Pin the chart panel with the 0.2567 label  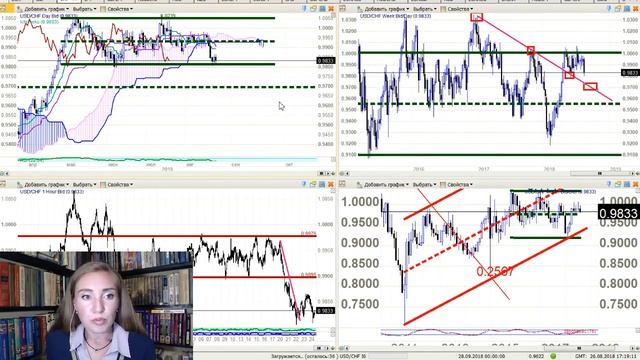609,184
